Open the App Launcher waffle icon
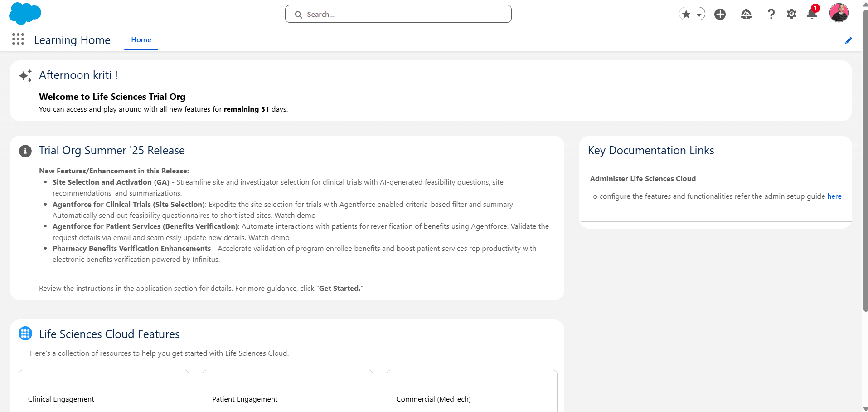 tap(18, 39)
